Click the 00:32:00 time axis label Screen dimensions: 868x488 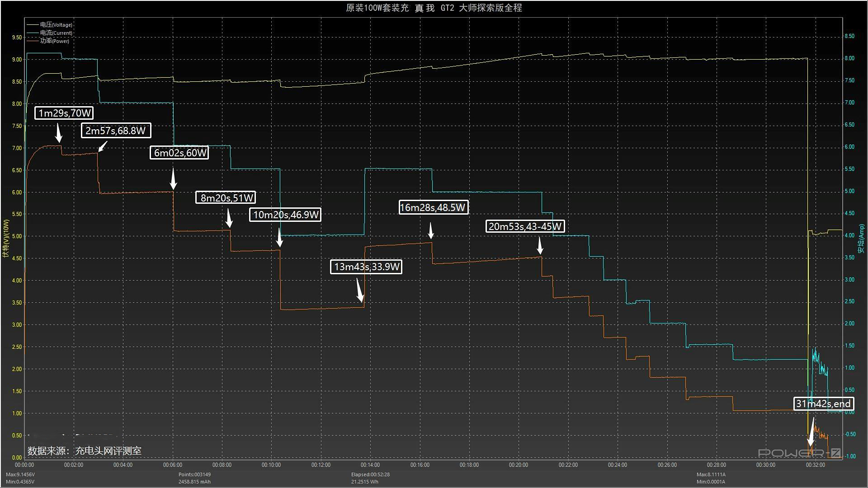click(816, 465)
